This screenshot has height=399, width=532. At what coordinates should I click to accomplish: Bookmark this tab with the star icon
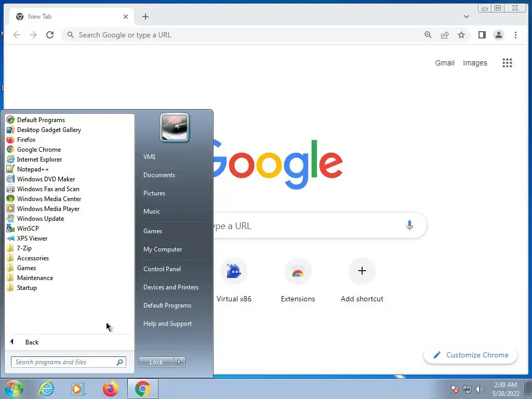click(x=461, y=35)
